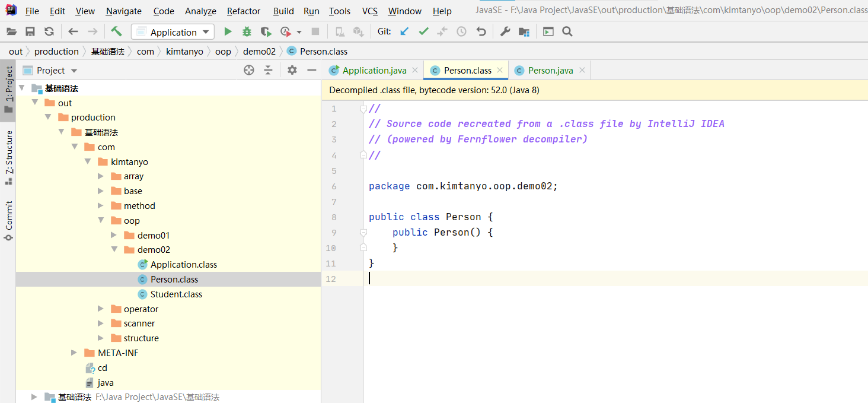
Task: Select the cd file in tree
Action: click(96, 368)
